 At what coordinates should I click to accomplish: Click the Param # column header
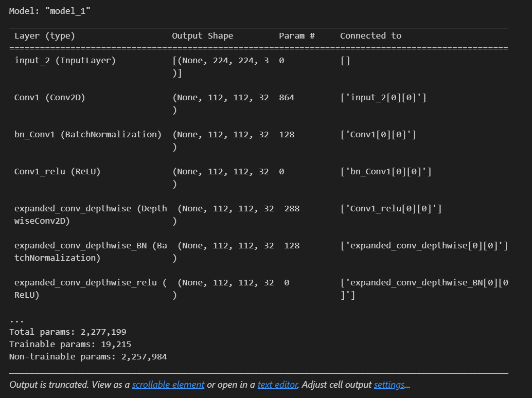(x=297, y=35)
